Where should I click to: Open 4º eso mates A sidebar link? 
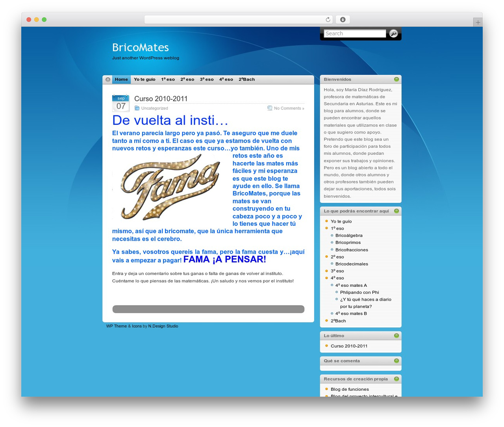click(x=351, y=285)
